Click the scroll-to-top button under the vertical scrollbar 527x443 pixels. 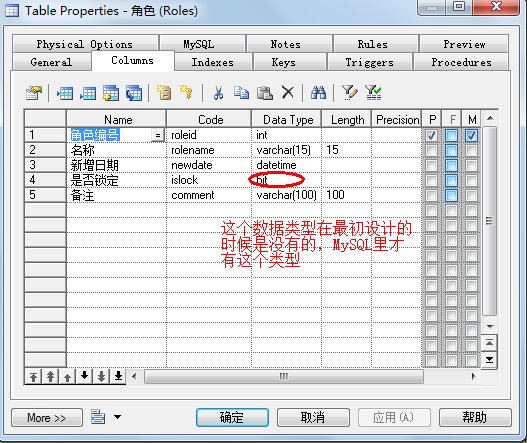point(489,343)
